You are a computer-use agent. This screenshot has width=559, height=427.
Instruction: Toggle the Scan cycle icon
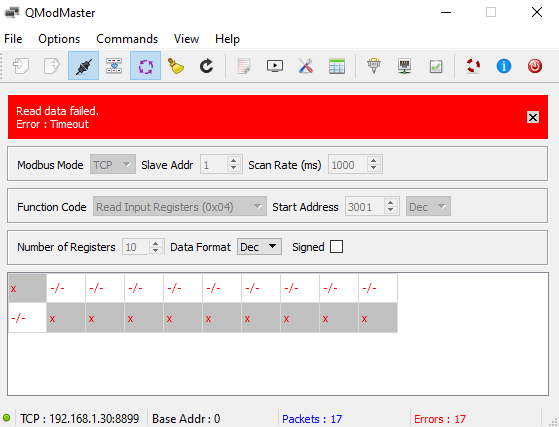(x=145, y=66)
